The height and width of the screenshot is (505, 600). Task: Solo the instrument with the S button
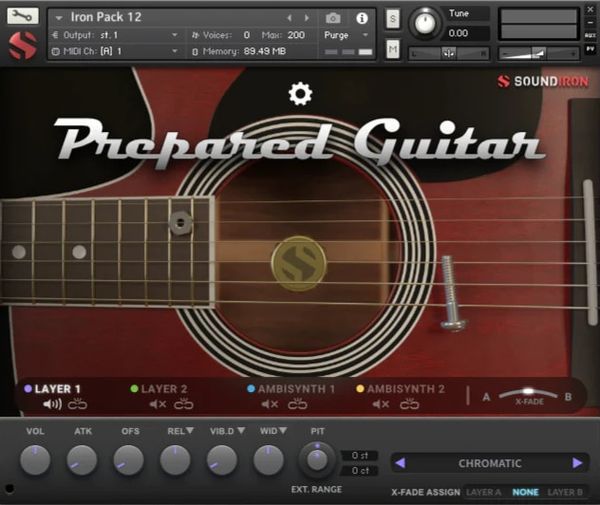coord(393,18)
